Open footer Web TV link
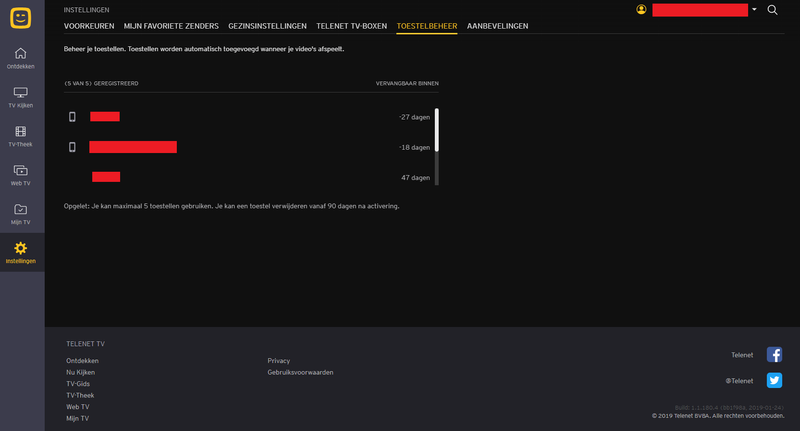The image size is (800, 431). pos(78,407)
